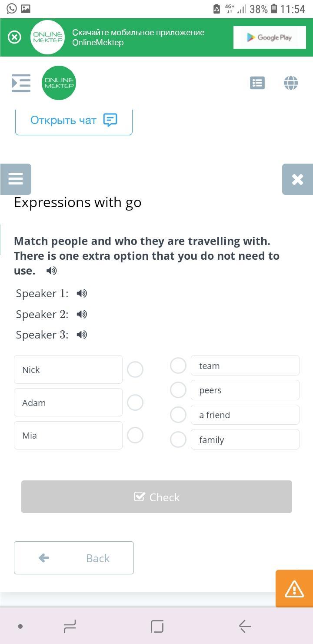Open the language globe selector
313x644 pixels.
(291, 83)
